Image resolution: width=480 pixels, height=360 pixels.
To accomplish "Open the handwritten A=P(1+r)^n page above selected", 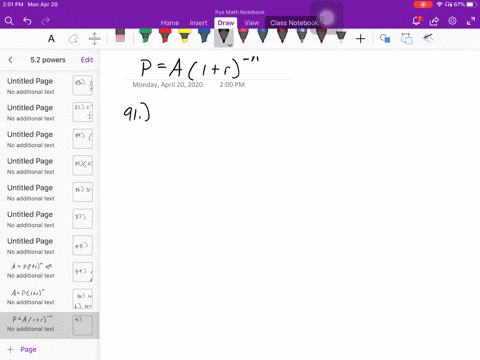I will 50,299.
